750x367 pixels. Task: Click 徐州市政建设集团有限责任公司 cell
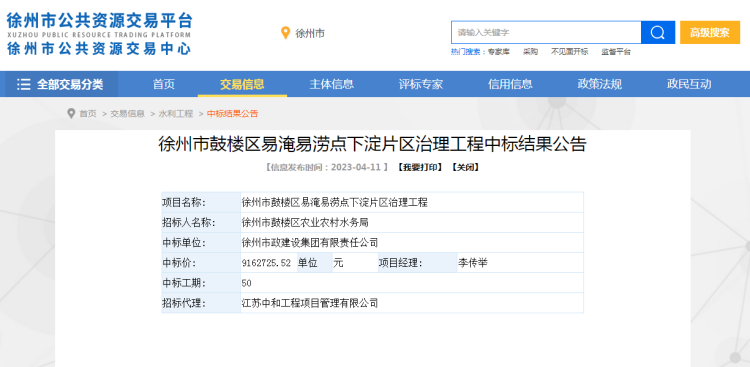tap(412, 243)
